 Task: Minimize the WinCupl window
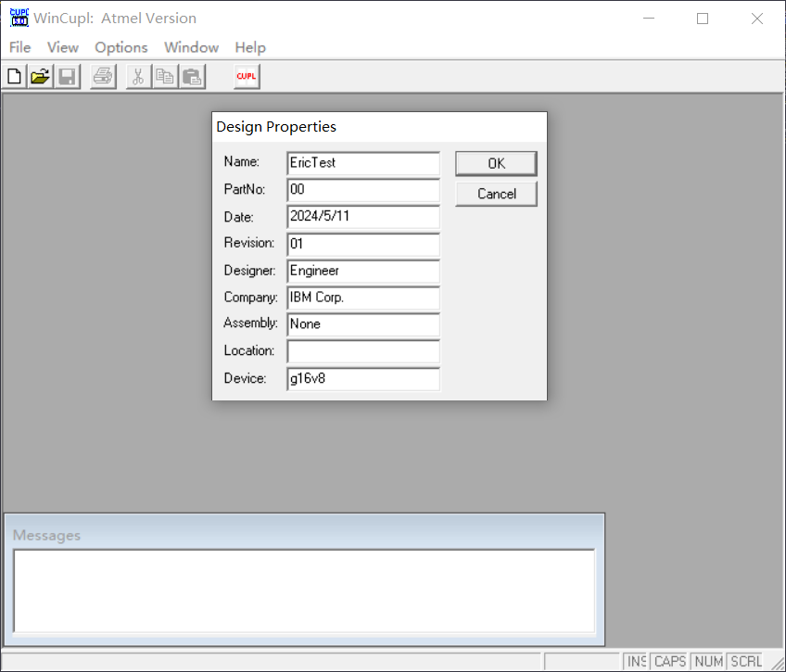tap(649, 19)
